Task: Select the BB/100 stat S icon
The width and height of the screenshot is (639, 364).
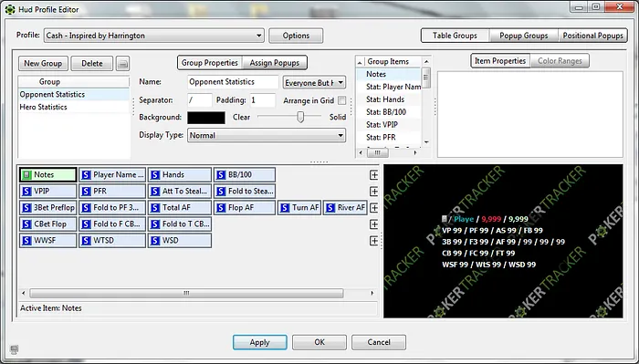Action: coord(221,174)
